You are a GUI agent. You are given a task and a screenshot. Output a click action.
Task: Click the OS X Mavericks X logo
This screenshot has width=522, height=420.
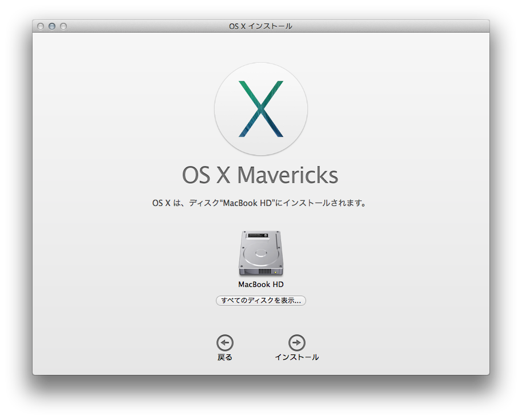[x=261, y=109]
